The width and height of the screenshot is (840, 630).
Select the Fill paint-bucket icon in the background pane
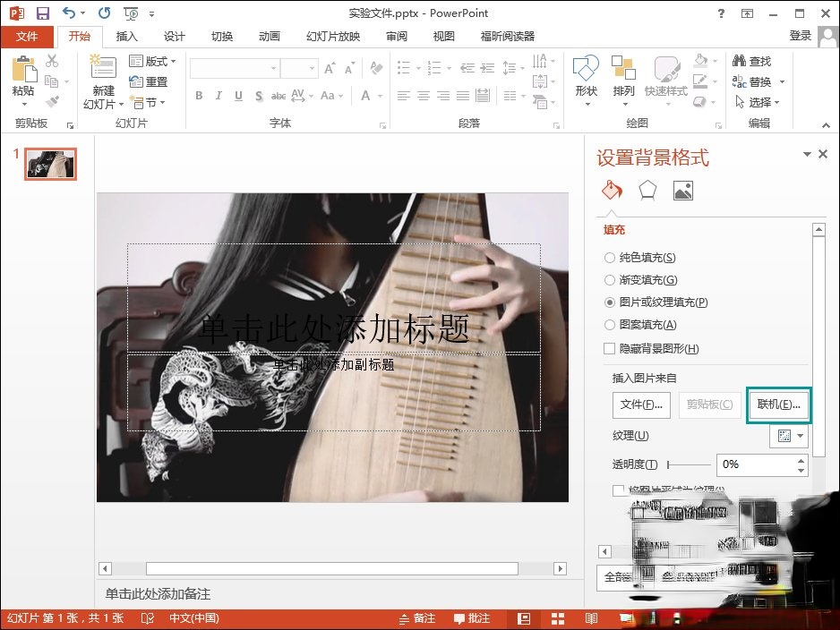[x=613, y=190]
